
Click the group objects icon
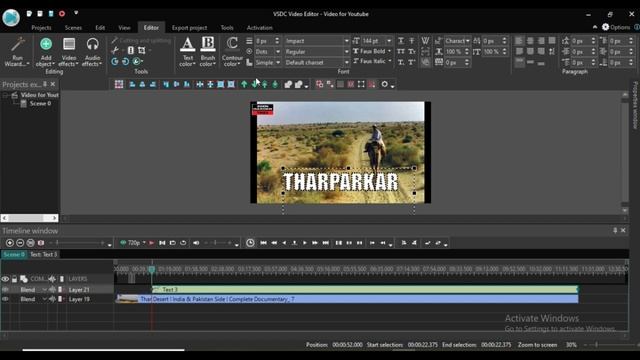point(288,84)
